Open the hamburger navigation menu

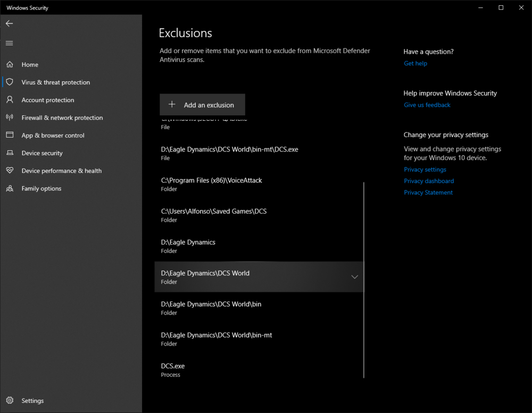coord(10,43)
